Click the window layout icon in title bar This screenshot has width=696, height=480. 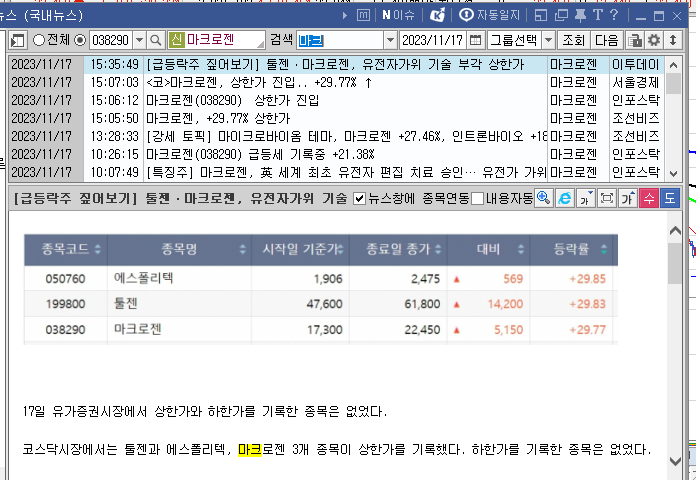tap(540, 16)
